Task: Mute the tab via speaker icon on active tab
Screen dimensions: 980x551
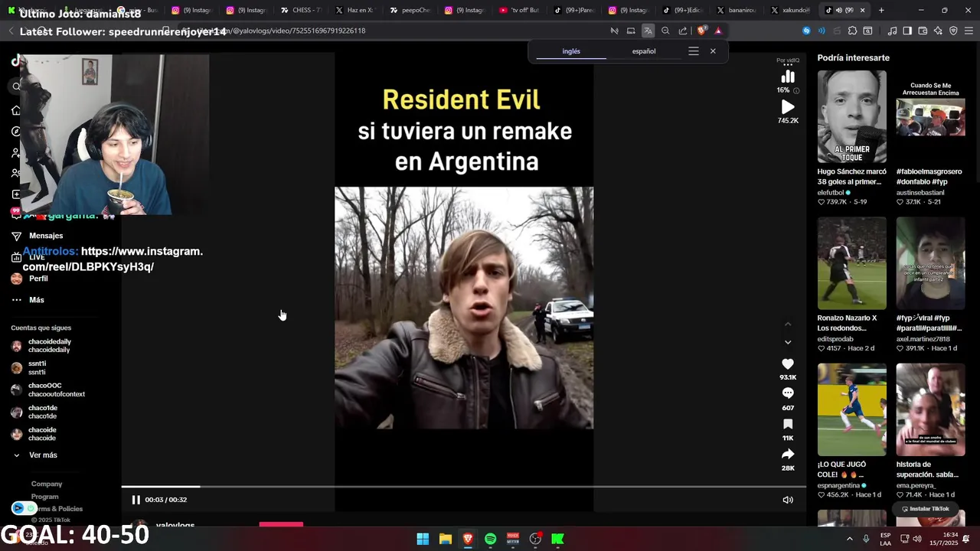Action: point(838,10)
